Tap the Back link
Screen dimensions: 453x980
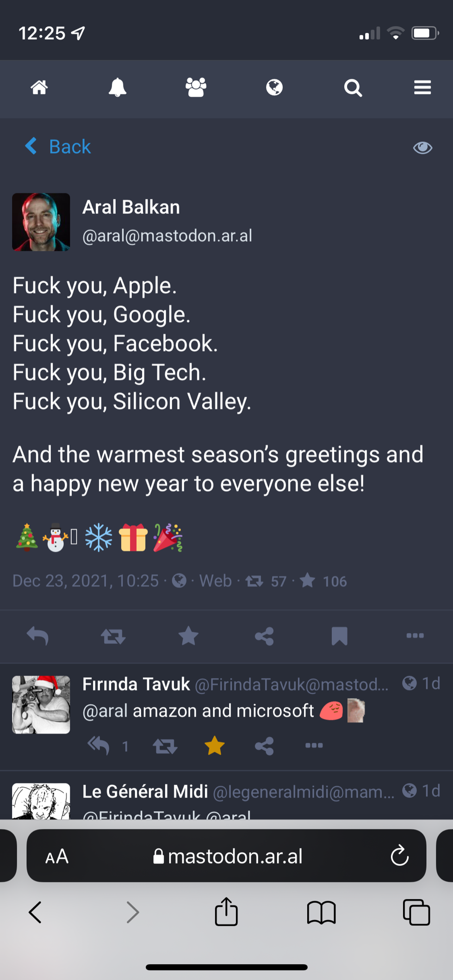[x=59, y=147]
